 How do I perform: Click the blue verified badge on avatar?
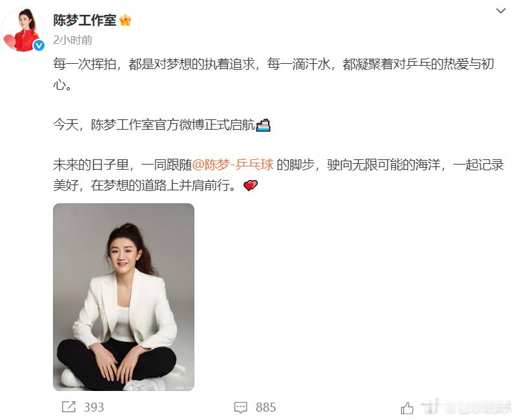tap(39, 45)
